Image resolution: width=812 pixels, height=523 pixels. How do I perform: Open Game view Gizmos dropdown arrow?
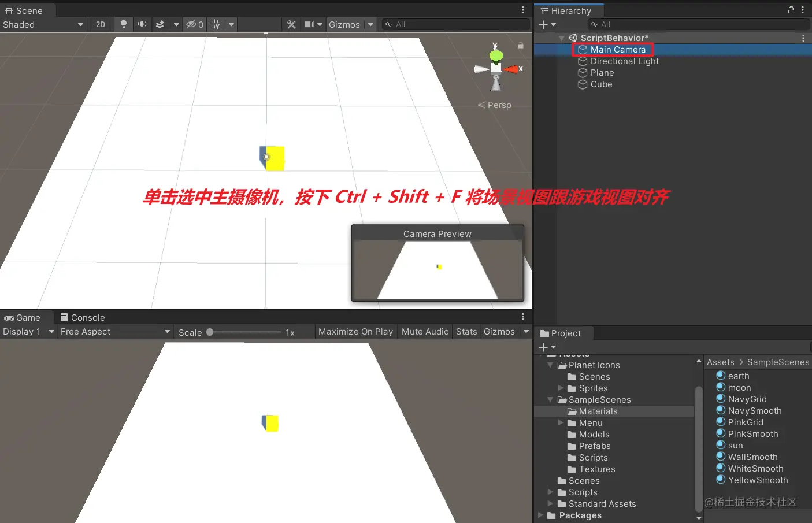click(526, 332)
